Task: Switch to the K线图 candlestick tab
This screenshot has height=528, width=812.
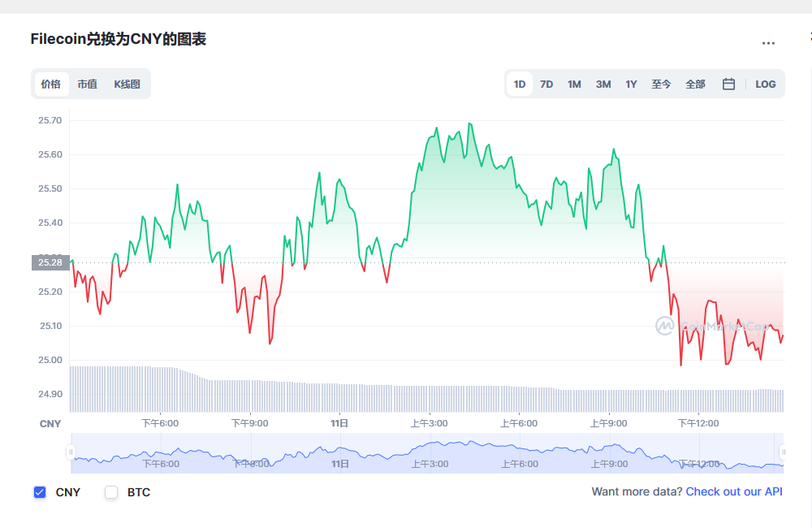Action: pos(127,84)
